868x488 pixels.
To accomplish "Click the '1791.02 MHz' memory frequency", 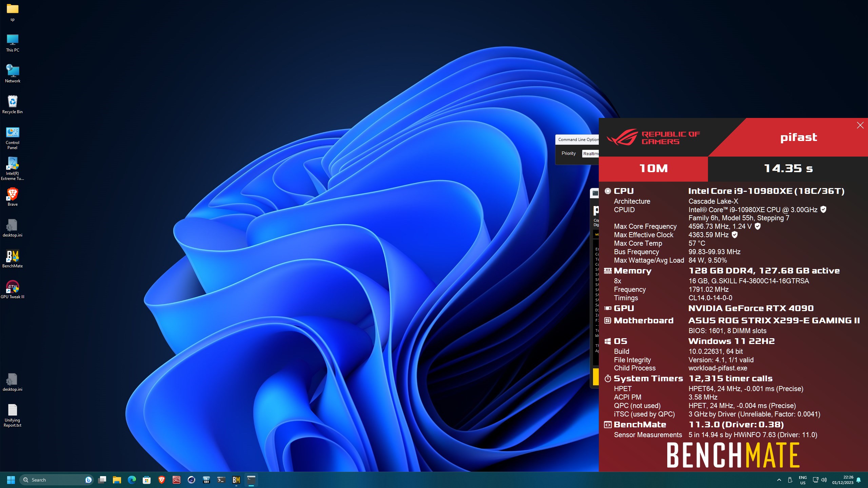I will point(709,289).
